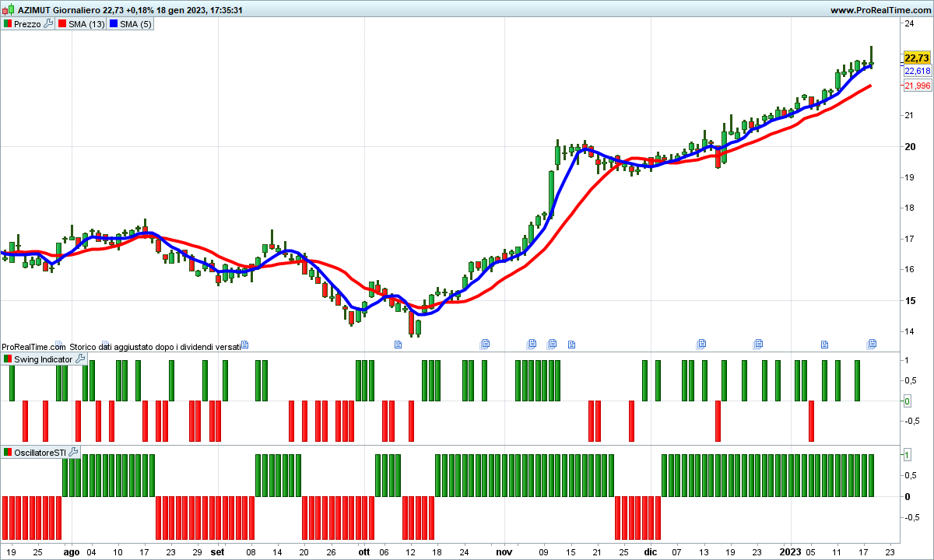Select the SMA (5) legend label
934x560 pixels.
click(x=136, y=24)
